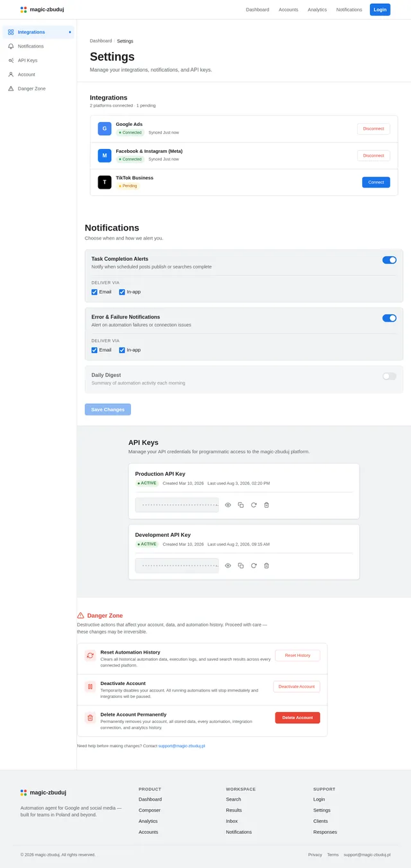Screen dimensions: 411x868
Task: Uncheck In-app for Task Completion Alerts
Action: pyautogui.click(x=122, y=292)
